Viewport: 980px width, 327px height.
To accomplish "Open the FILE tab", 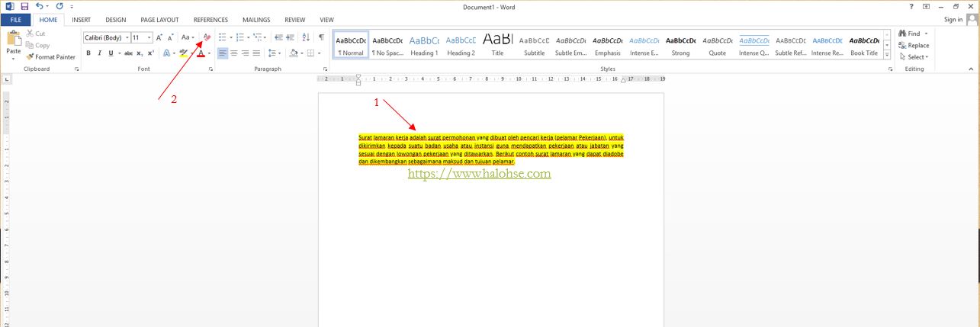I will click(15, 20).
